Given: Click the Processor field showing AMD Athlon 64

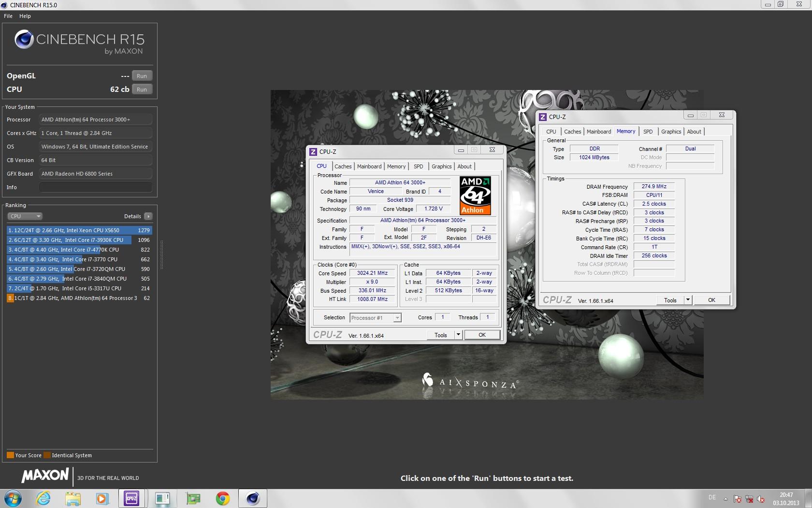Looking at the screenshot, I should coord(96,120).
